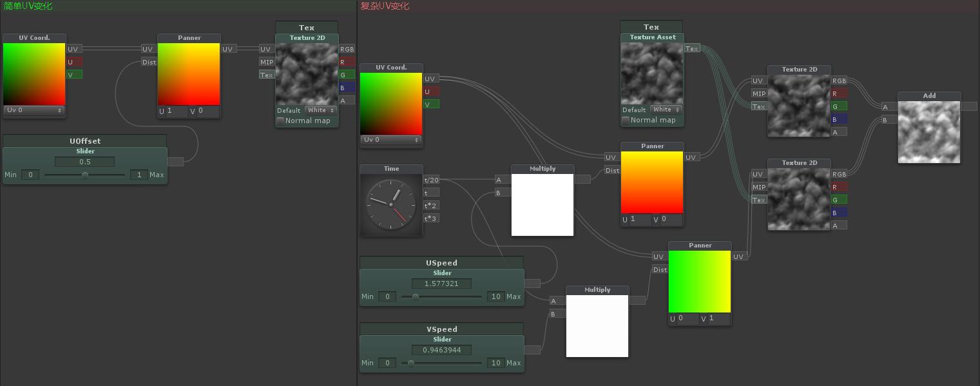The width and height of the screenshot is (980, 386).
Task: Click the clock icon on the Time node
Action: pos(391,203)
